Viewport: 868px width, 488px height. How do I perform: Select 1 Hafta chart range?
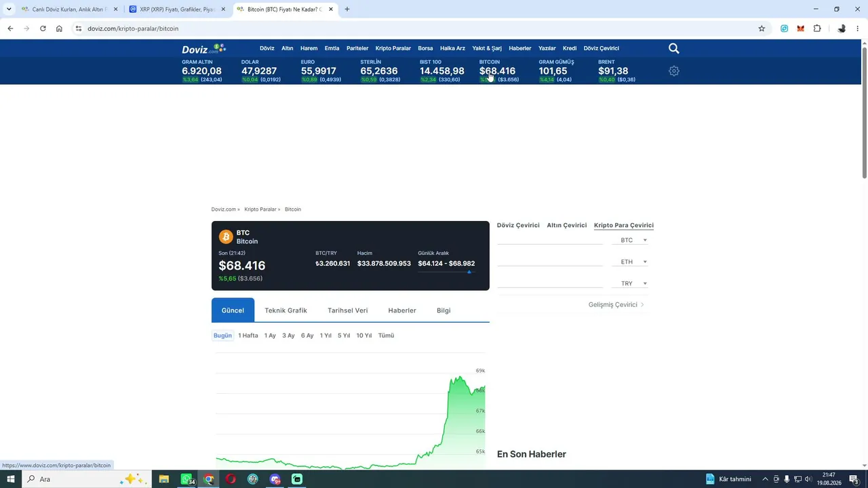pyautogui.click(x=248, y=335)
